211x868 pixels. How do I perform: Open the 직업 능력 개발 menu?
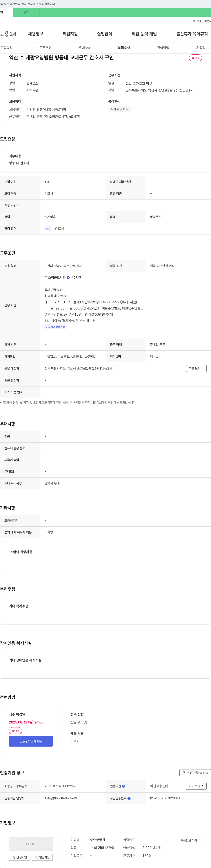tap(144, 34)
